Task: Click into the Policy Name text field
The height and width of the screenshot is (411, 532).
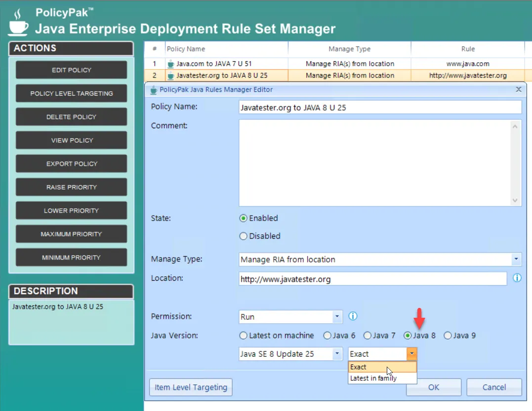Action: [x=380, y=108]
